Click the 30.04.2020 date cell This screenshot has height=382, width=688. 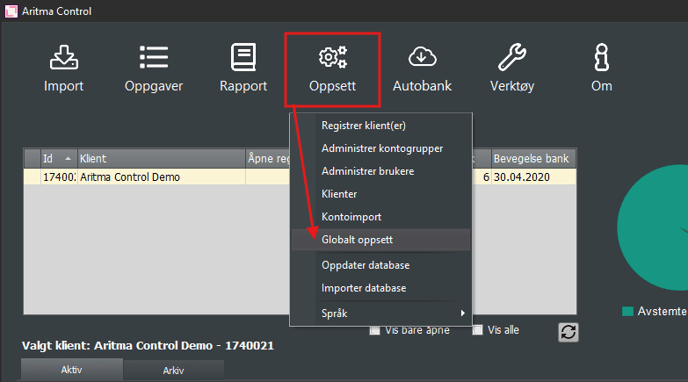click(533, 177)
